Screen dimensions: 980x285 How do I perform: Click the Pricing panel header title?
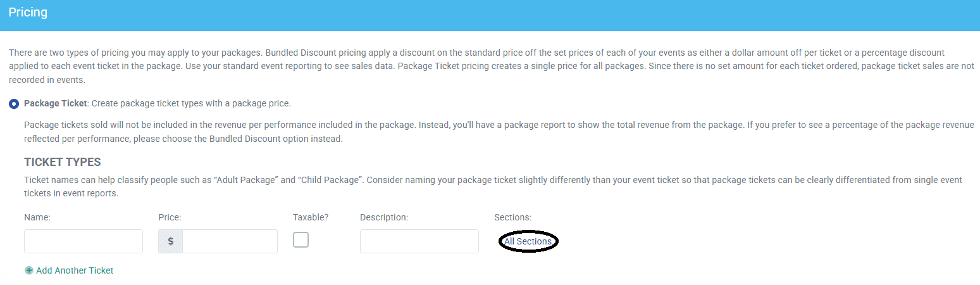click(28, 12)
